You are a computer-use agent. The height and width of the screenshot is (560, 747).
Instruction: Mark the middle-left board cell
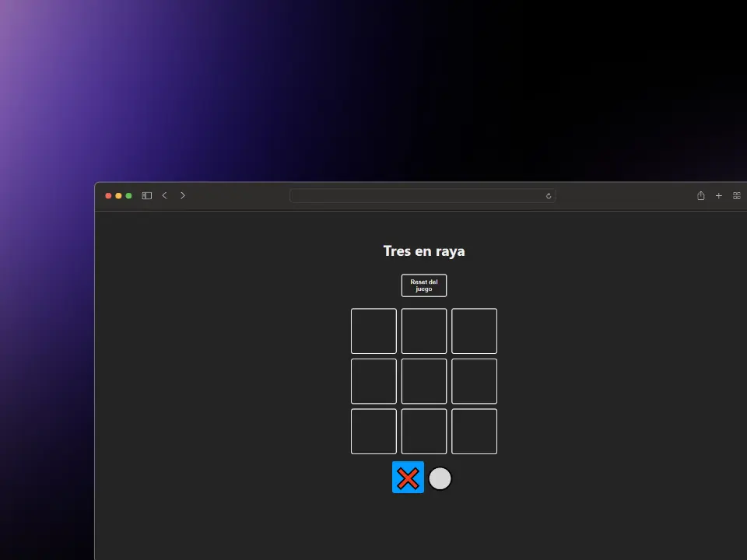click(373, 381)
